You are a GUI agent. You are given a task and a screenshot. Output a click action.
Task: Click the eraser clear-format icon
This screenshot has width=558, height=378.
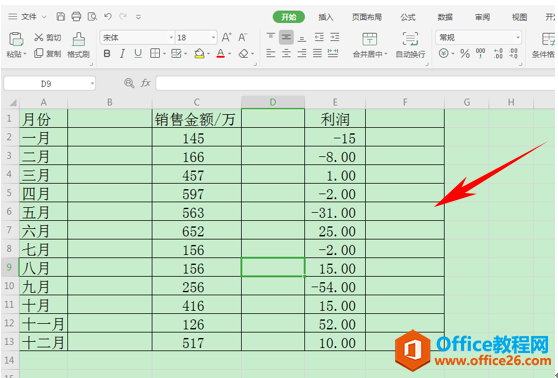click(x=243, y=54)
